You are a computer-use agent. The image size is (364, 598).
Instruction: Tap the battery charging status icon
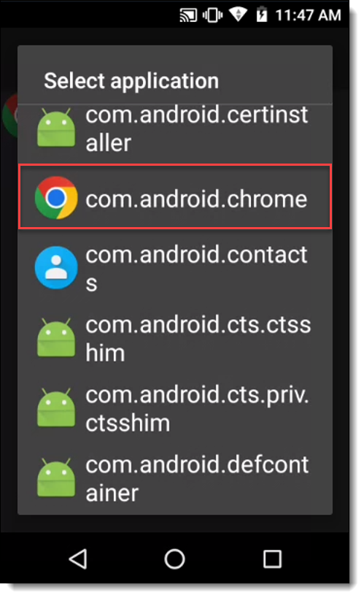point(261,15)
